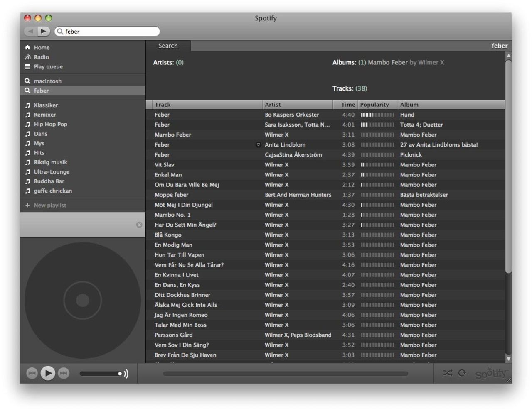
Task: Collapse the album art panel
Action: click(139, 225)
